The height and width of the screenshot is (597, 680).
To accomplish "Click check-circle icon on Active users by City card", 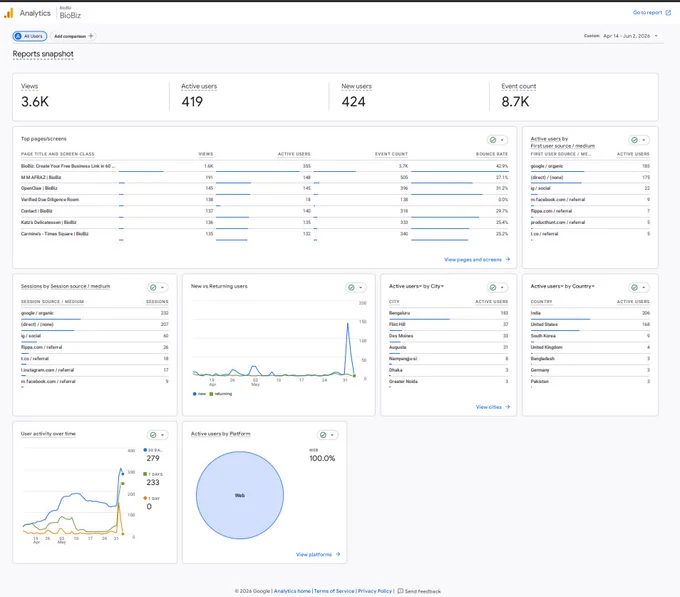I will coord(493,287).
